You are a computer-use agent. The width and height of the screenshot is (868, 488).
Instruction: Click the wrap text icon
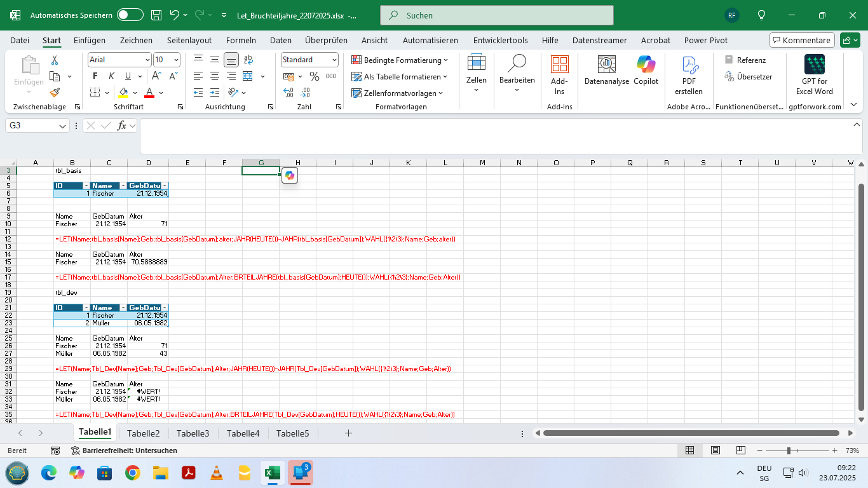248,60
